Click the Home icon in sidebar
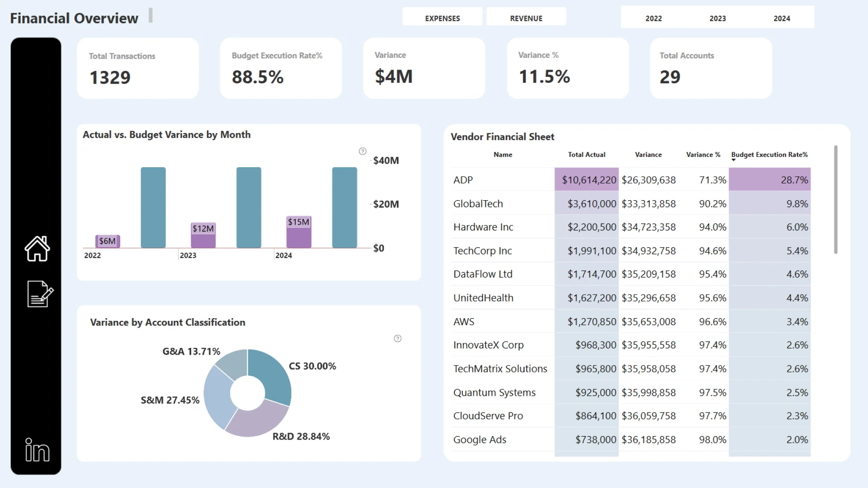The image size is (868, 488). [37, 249]
